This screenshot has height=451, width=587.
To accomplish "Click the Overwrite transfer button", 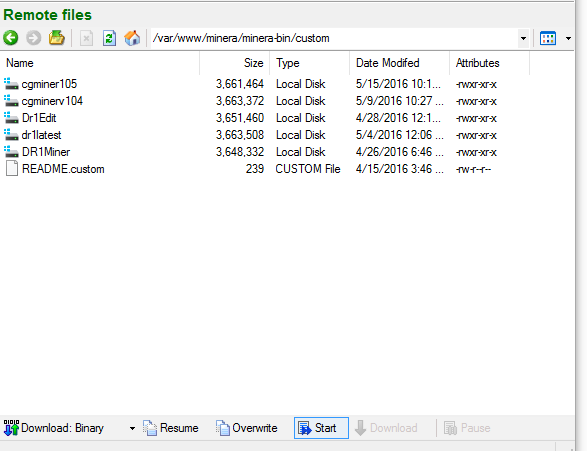I will 246,428.
